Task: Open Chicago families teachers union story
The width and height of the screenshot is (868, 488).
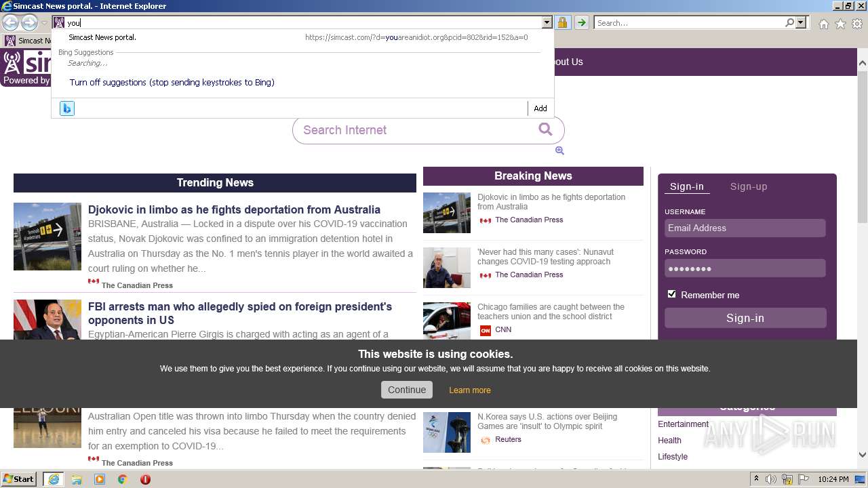Action: tap(551, 312)
